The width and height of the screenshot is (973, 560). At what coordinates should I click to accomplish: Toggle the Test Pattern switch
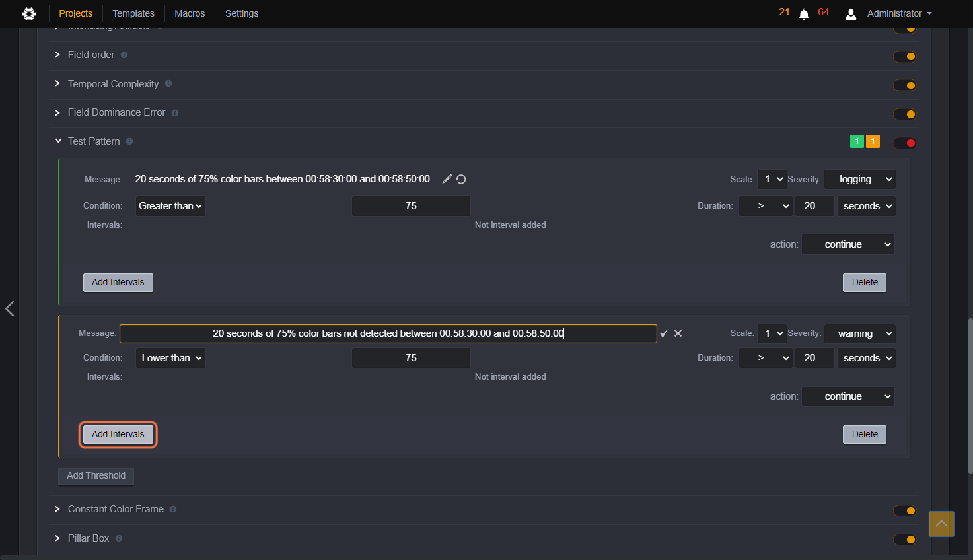(905, 143)
